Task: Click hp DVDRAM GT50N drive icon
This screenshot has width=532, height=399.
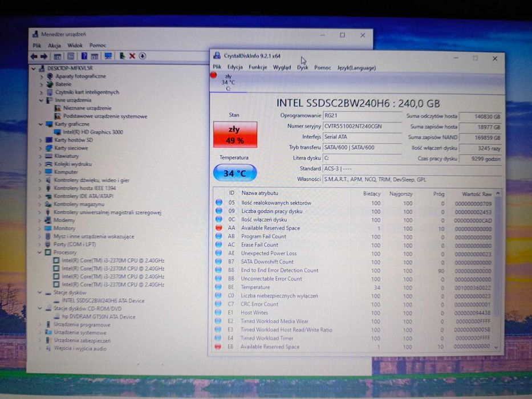Action: pyautogui.click(x=56, y=316)
